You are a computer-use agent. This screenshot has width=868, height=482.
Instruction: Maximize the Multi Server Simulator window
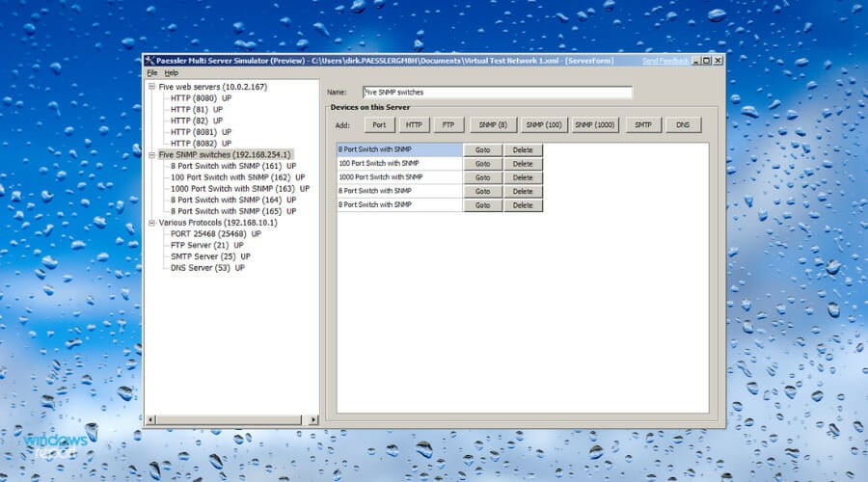coord(707,61)
